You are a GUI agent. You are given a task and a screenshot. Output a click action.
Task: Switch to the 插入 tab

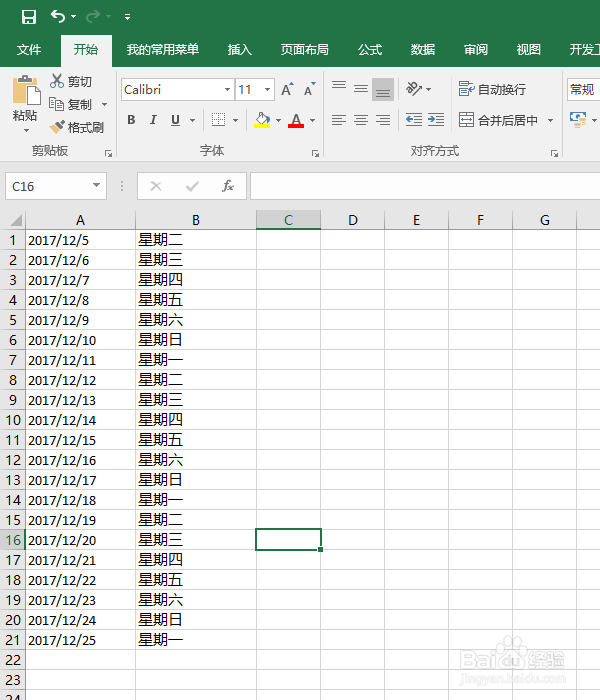240,50
